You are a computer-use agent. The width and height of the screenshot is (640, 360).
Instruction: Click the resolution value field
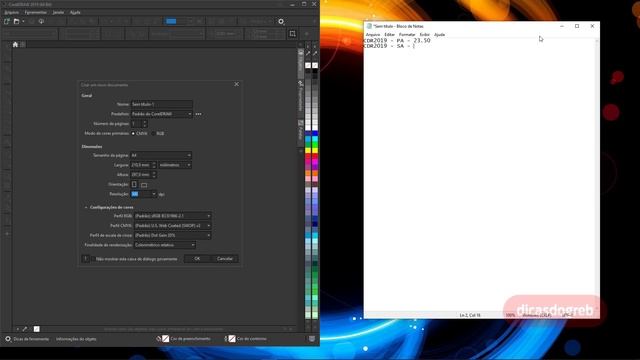[x=140, y=194]
